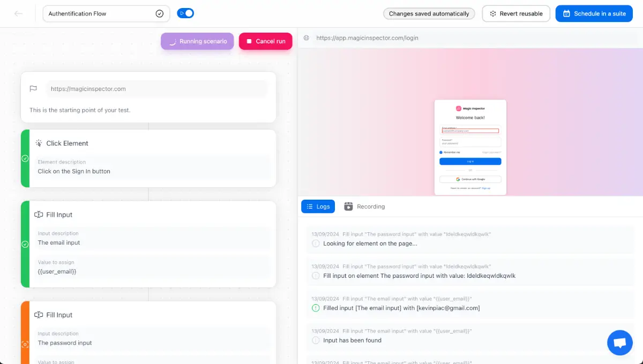Viewport: 643px width, 364px height.
Task: Click the Click Element cursor icon
Action: (x=39, y=143)
